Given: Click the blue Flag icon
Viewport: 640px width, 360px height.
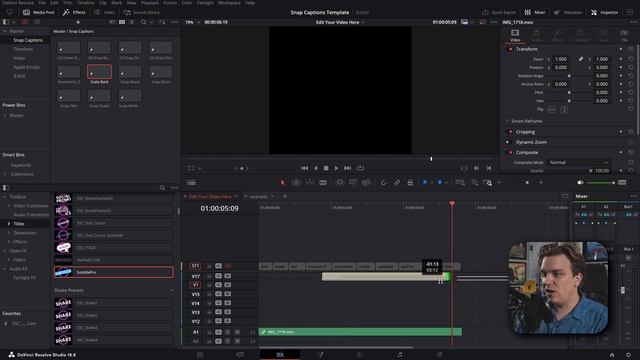Looking at the screenshot, I should click(x=425, y=182).
